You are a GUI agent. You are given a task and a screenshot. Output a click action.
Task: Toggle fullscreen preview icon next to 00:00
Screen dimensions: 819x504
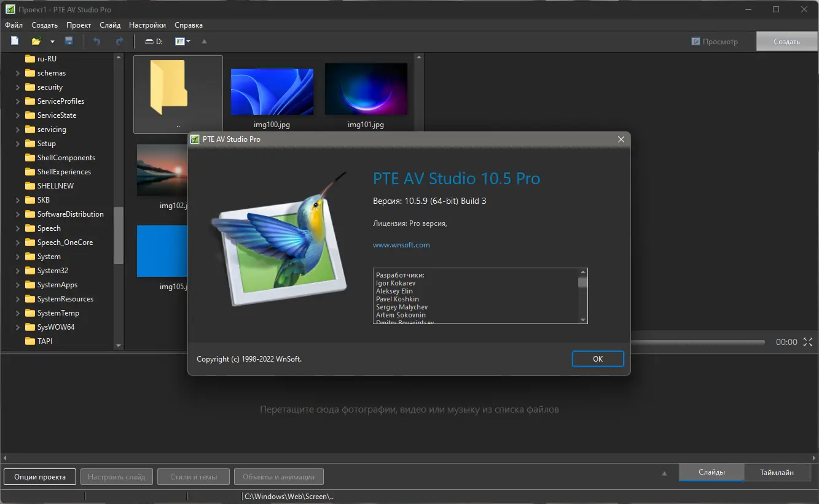(x=808, y=342)
